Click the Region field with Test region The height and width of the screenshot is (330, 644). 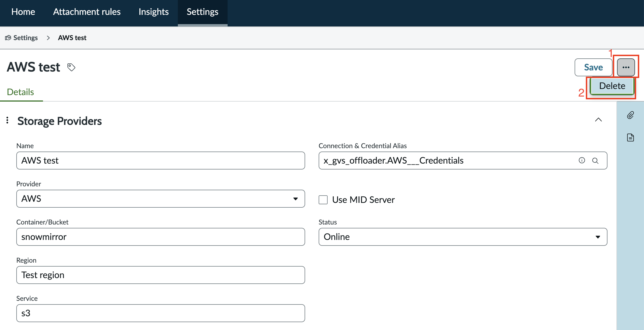click(161, 275)
